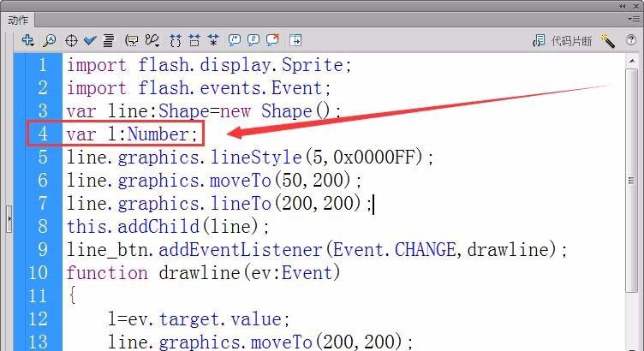Click 'addChild' in line 8
This screenshot has width=644, height=351.
click(158, 226)
